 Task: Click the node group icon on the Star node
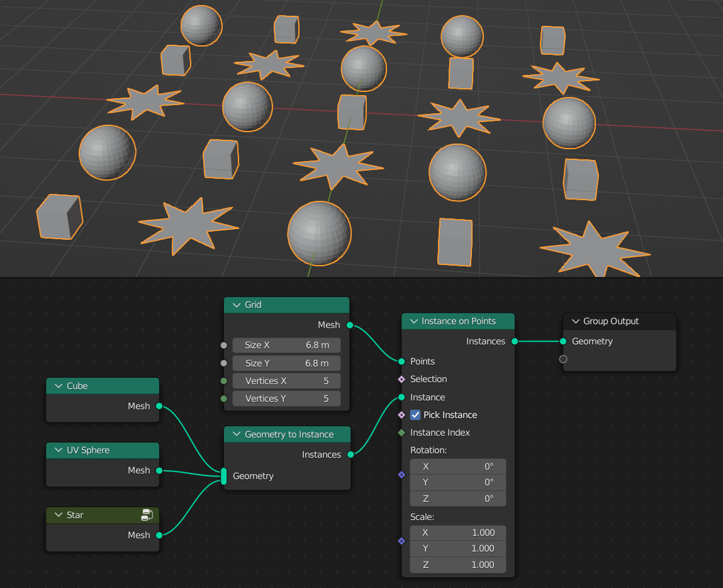(147, 514)
